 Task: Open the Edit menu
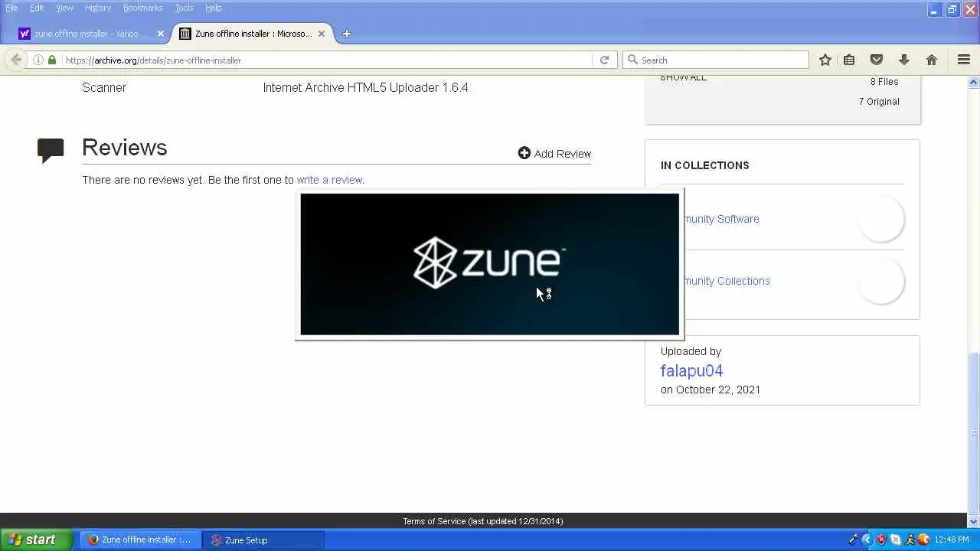[x=37, y=8]
